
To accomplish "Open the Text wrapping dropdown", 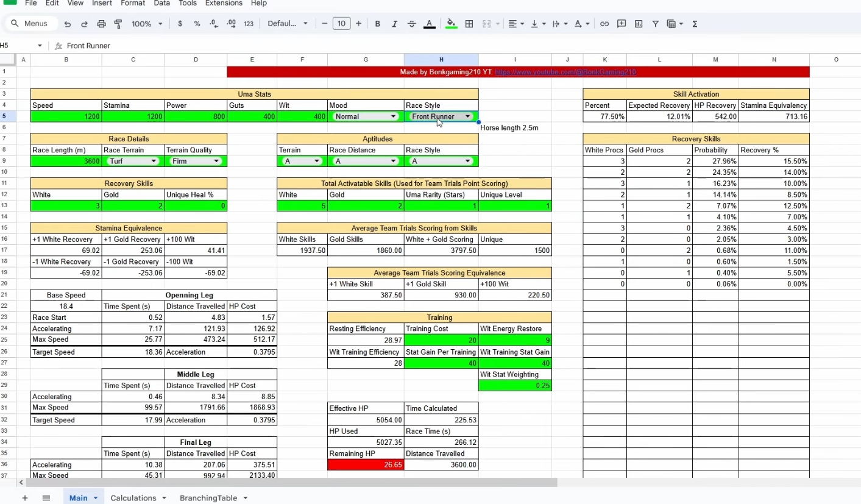I will tap(560, 24).
